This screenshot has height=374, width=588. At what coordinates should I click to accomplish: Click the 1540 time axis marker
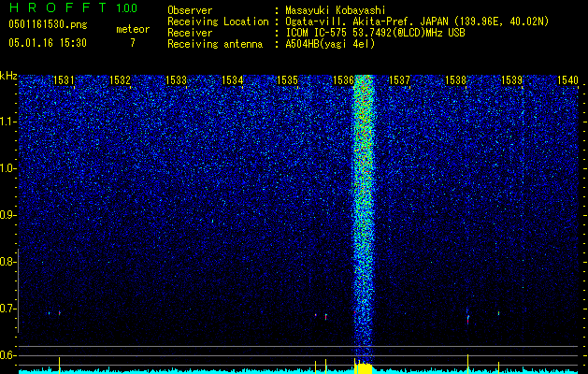click(x=567, y=79)
